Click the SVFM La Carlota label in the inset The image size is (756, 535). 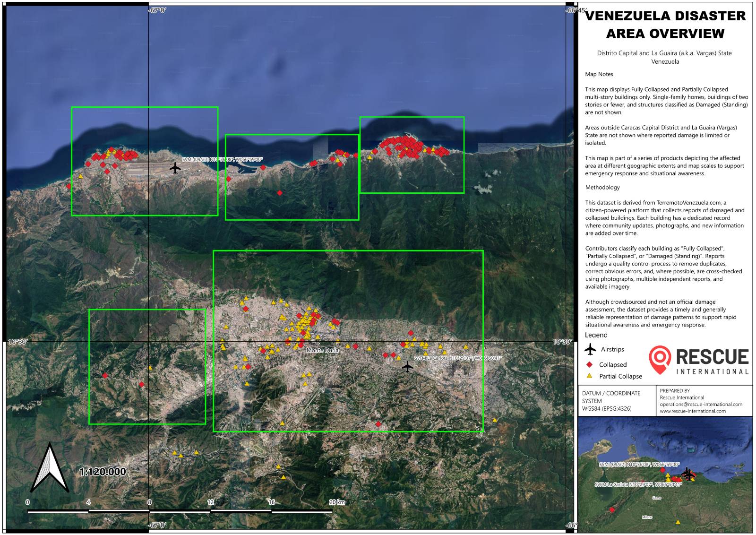(638, 484)
